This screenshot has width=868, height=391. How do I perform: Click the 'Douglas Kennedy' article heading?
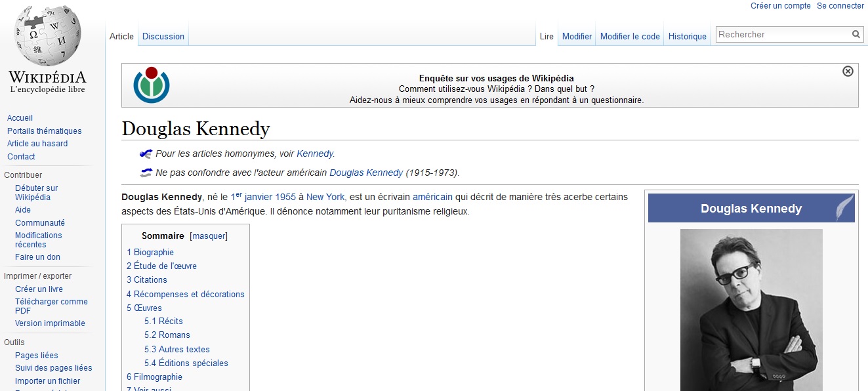tap(196, 129)
